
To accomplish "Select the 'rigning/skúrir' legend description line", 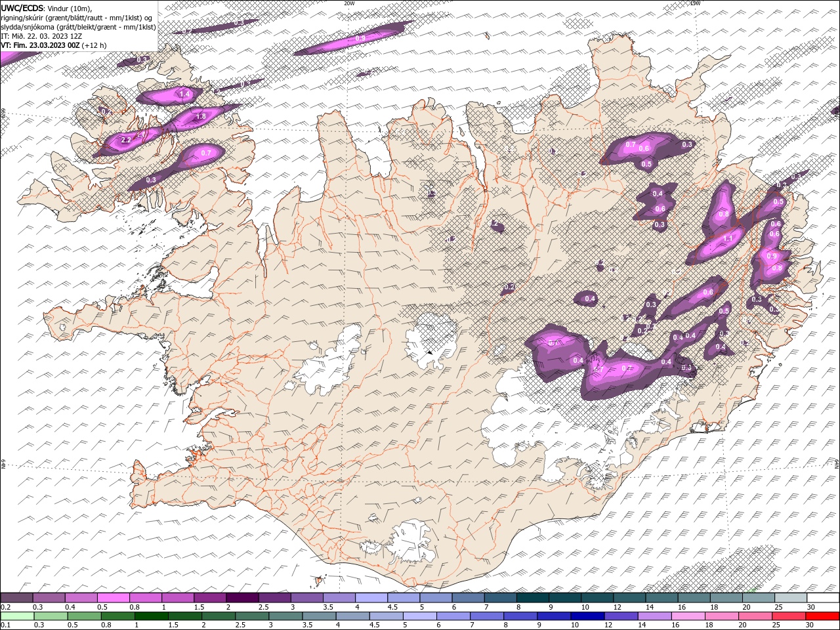I will pyautogui.click(x=77, y=18).
